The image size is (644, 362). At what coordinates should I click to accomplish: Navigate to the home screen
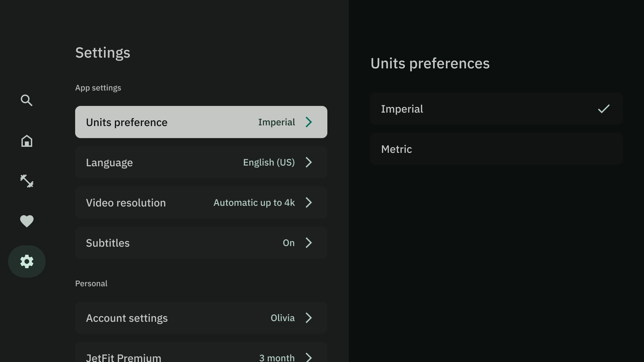point(26,140)
